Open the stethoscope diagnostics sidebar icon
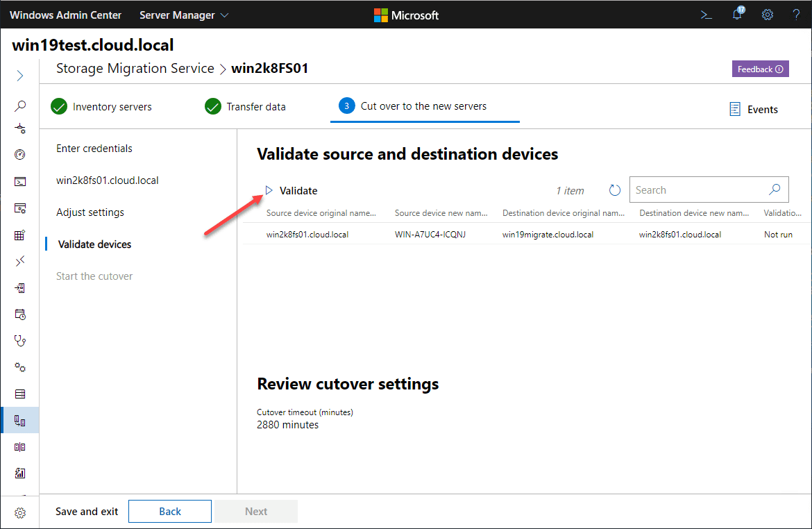This screenshot has height=529, width=812. coord(20,340)
